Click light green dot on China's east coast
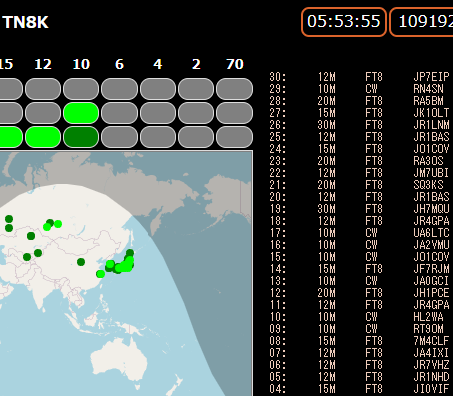The width and height of the screenshot is (453, 396). (100, 274)
